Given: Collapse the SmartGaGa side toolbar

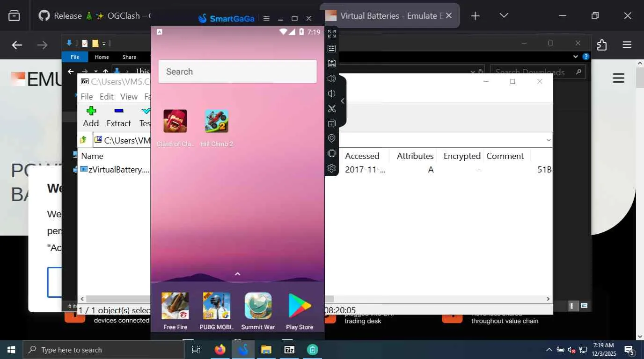Looking at the screenshot, I should [x=343, y=101].
